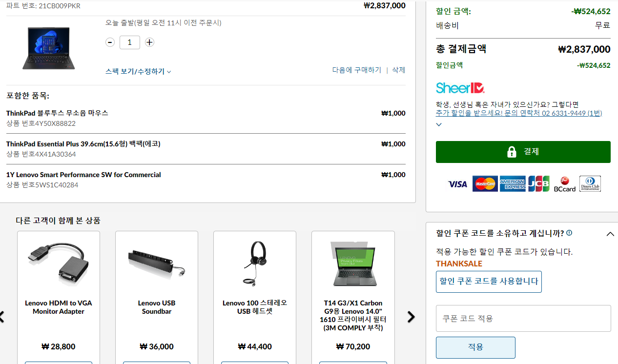Click ThinkPad 블루투스 무소음 마우스 item
Viewport: 618px width, 364px height.
pyautogui.click(x=57, y=113)
